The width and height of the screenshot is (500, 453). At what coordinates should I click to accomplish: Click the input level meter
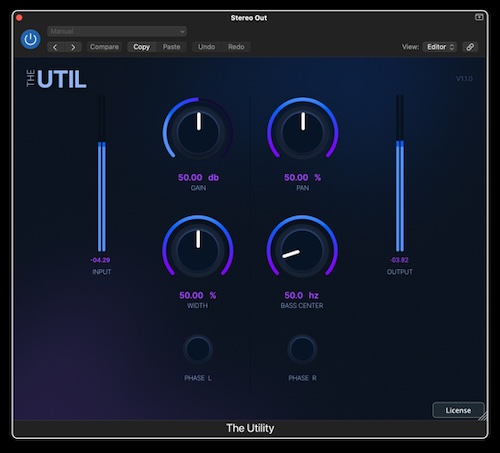[102, 173]
